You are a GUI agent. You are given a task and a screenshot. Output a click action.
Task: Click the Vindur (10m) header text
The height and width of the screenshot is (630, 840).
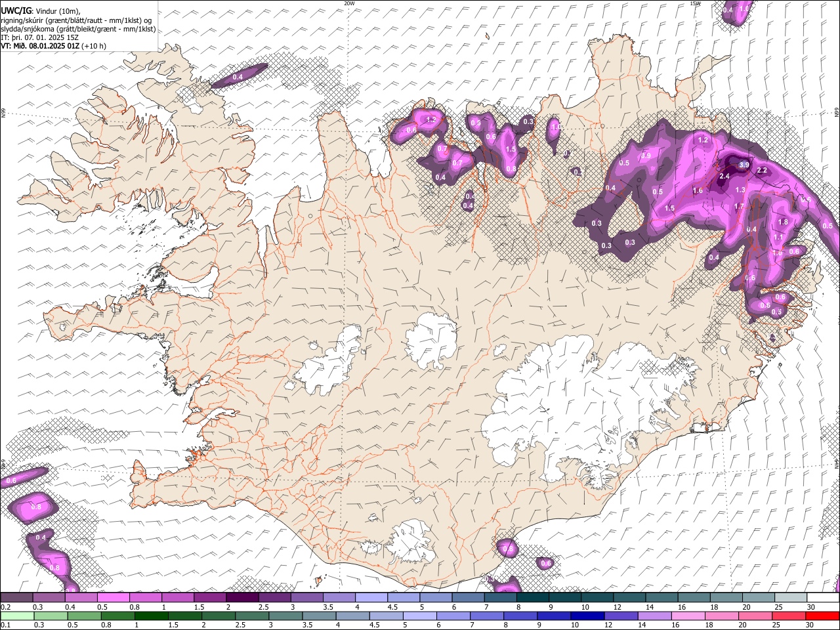[58, 12]
